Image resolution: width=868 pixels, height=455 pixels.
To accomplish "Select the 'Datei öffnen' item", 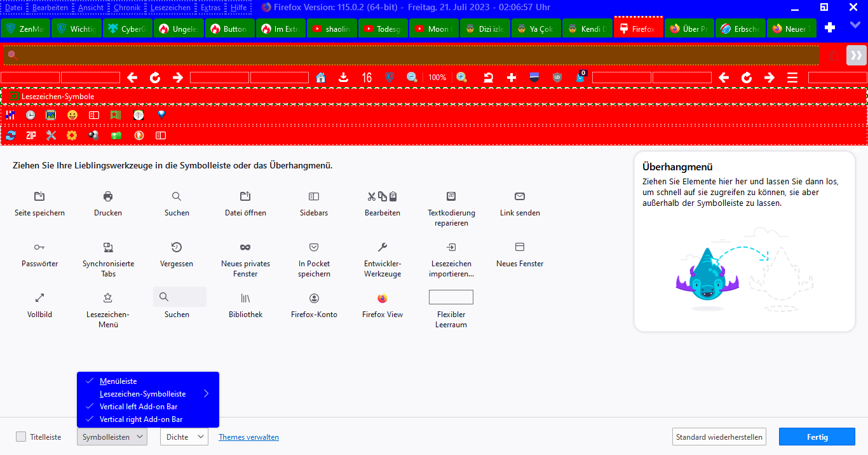I will (245, 203).
